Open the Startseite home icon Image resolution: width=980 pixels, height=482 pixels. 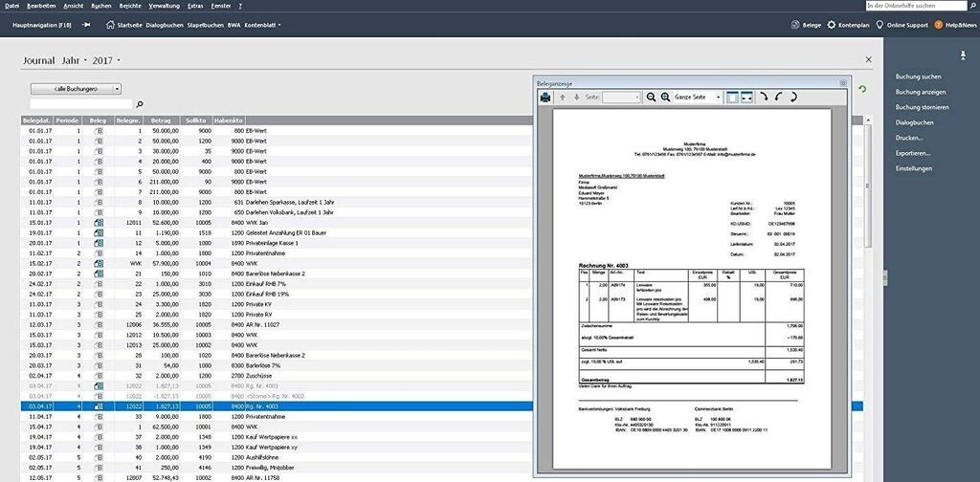tap(108, 25)
